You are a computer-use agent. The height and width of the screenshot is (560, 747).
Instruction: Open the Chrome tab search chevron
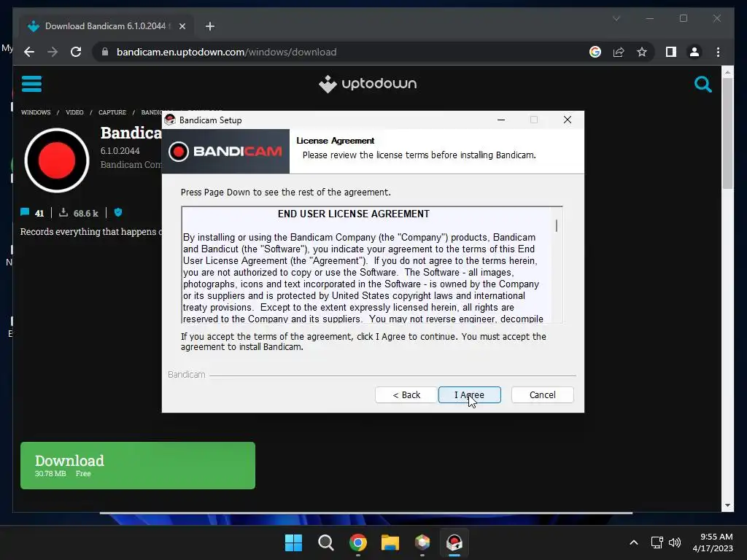tap(616, 18)
